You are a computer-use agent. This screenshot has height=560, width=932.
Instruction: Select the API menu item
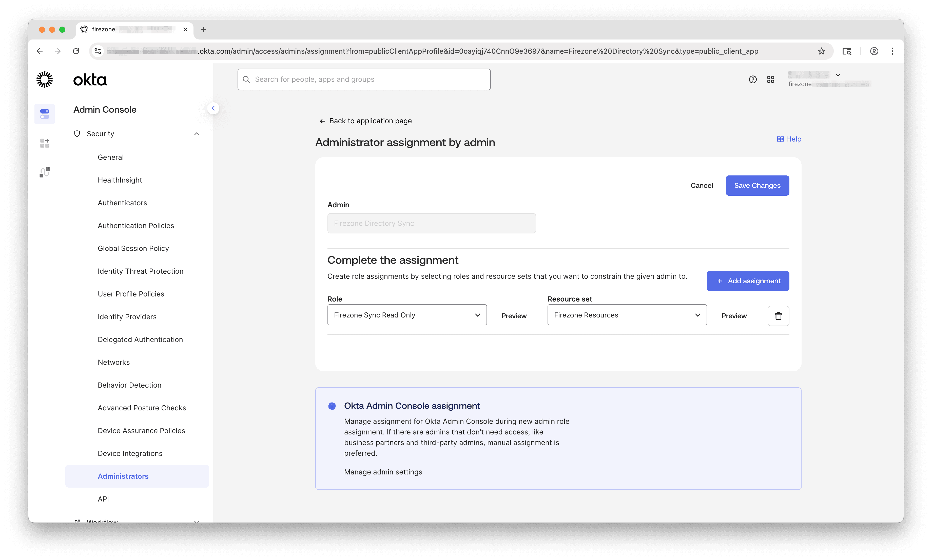(x=103, y=498)
